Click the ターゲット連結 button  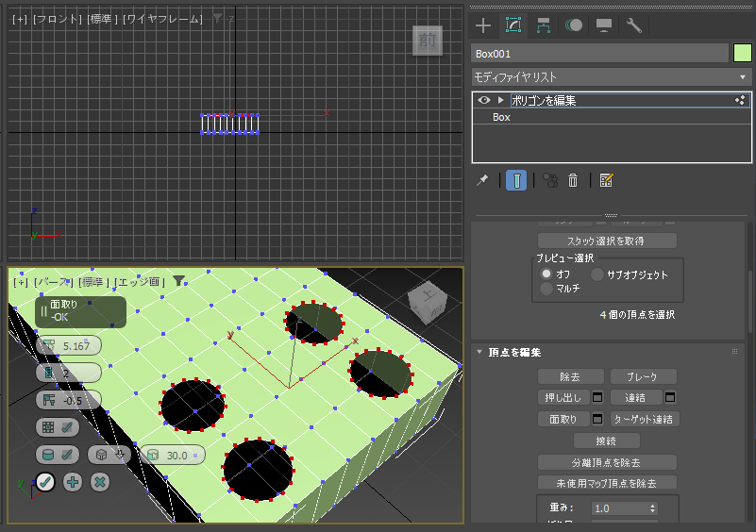[x=645, y=419]
